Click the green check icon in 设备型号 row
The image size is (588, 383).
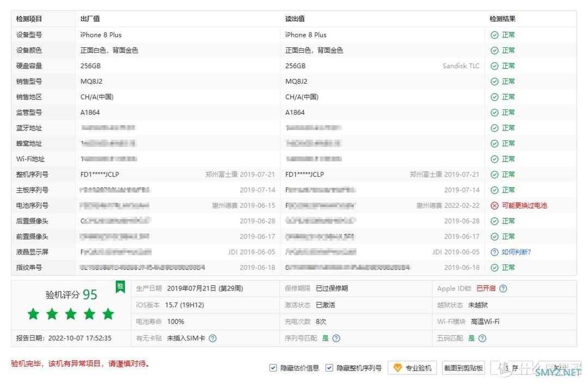(x=494, y=35)
